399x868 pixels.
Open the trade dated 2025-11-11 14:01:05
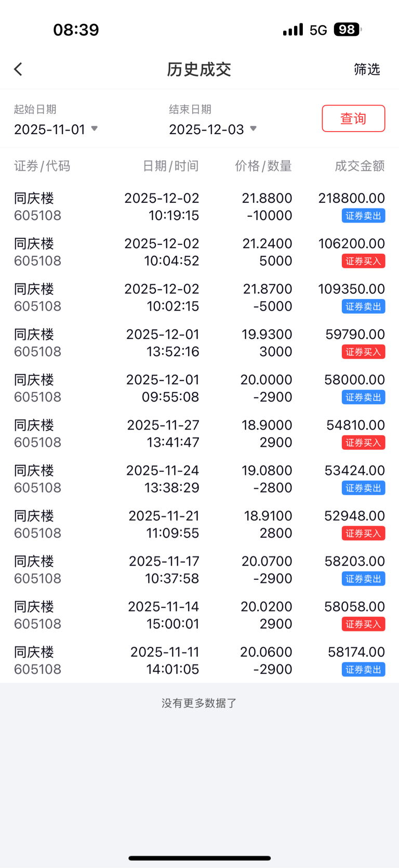click(199, 660)
